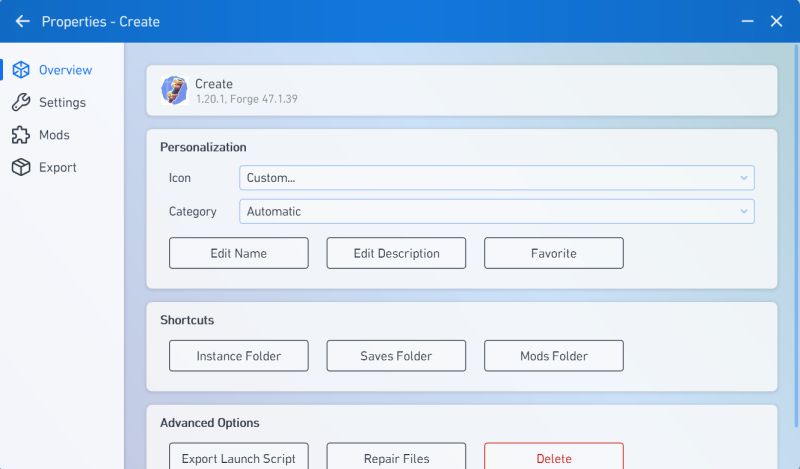
Task: Open the Mods Folder shortcut
Action: point(554,356)
